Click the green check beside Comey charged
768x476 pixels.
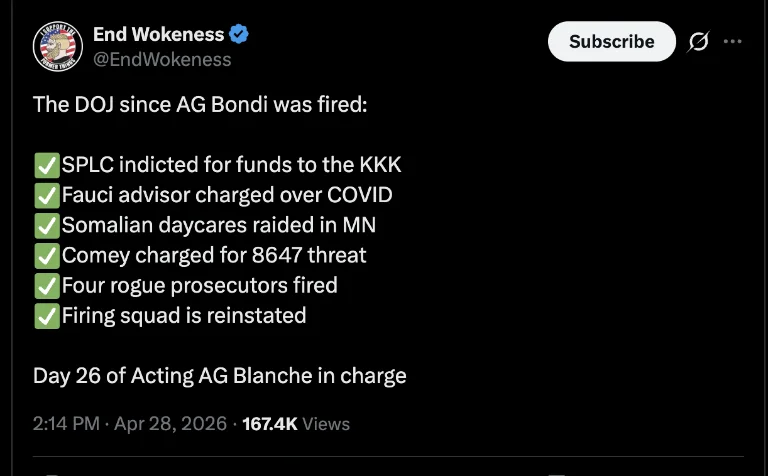[x=46, y=255]
